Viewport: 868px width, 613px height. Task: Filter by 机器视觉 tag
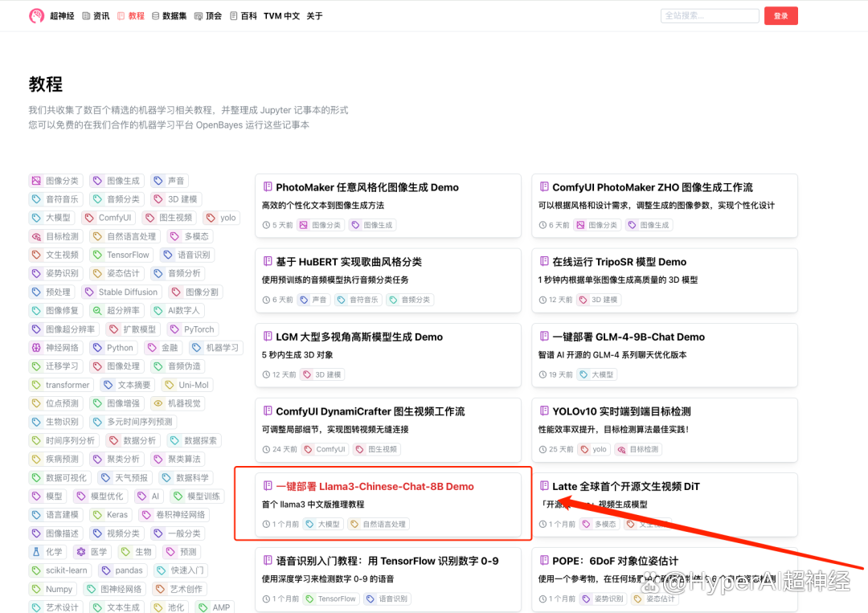pos(178,403)
